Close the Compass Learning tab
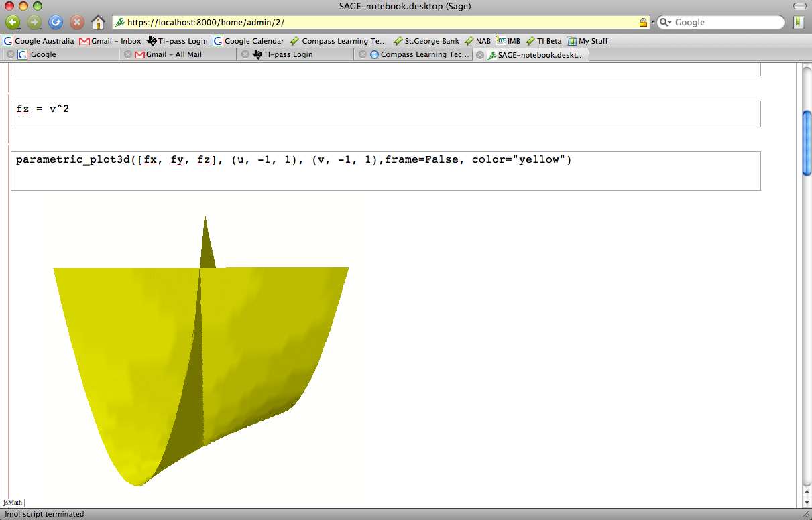Image resolution: width=812 pixels, height=520 pixels. [363, 54]
